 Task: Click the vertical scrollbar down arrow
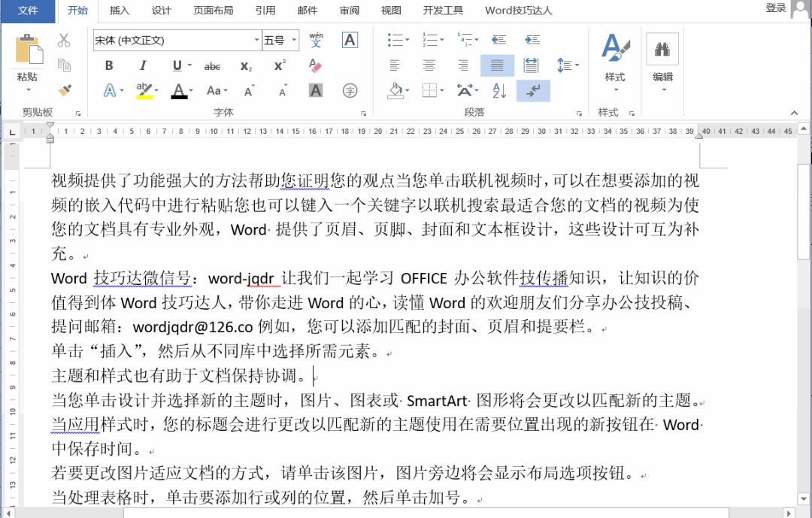[x=803, y=499]
